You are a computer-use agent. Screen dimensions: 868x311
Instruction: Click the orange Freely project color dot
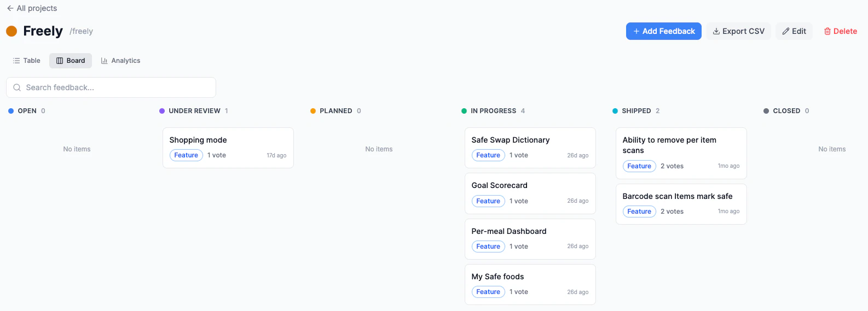pos(11,31)
